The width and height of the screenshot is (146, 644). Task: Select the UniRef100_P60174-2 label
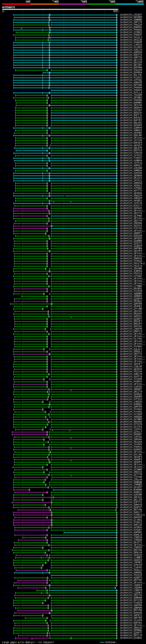tap(132, 263)
